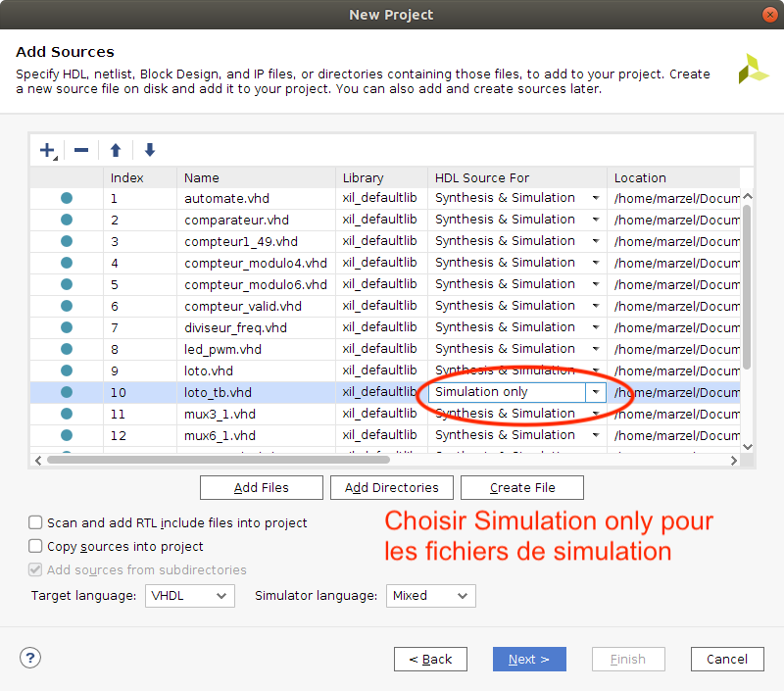Click the status dot for comparateur.vhd
The width and height of the screenshot is (784, 691).
pyautogui.click(x=67, y=220)
